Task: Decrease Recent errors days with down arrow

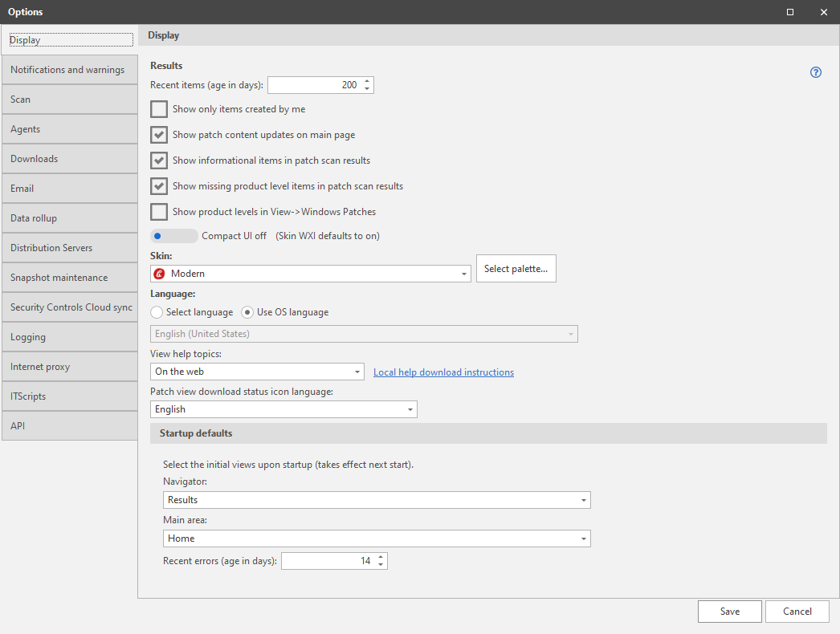Action: tap(381, 565)
